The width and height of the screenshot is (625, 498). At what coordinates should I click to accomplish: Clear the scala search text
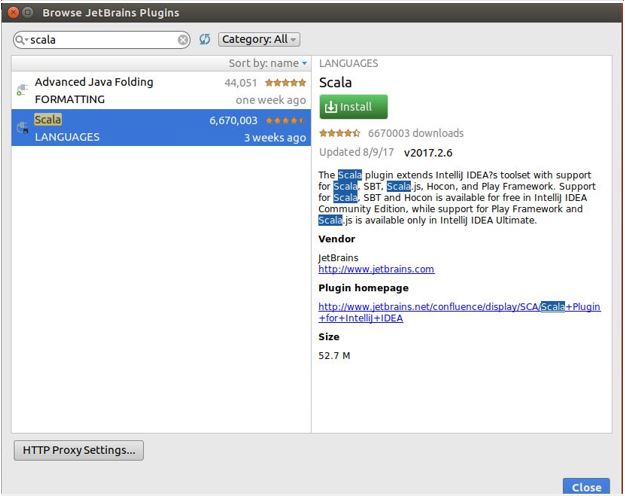183,40
